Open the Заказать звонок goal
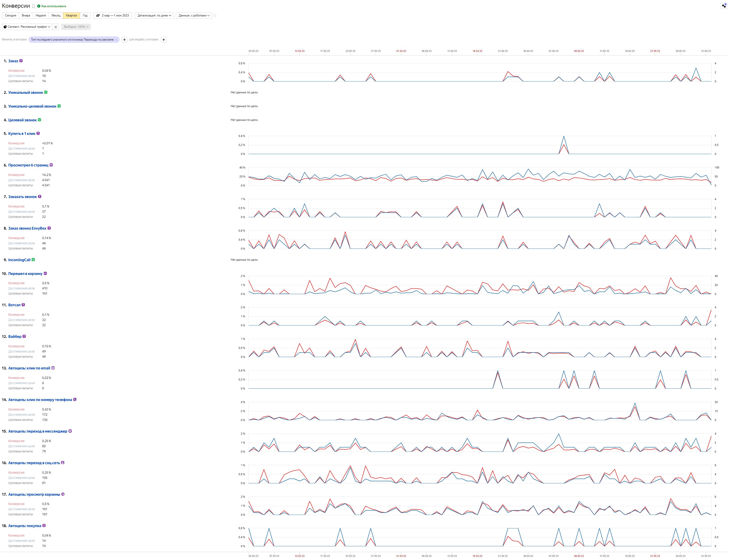The width and height of the screenshot is (730, 560). coord(23,197)
